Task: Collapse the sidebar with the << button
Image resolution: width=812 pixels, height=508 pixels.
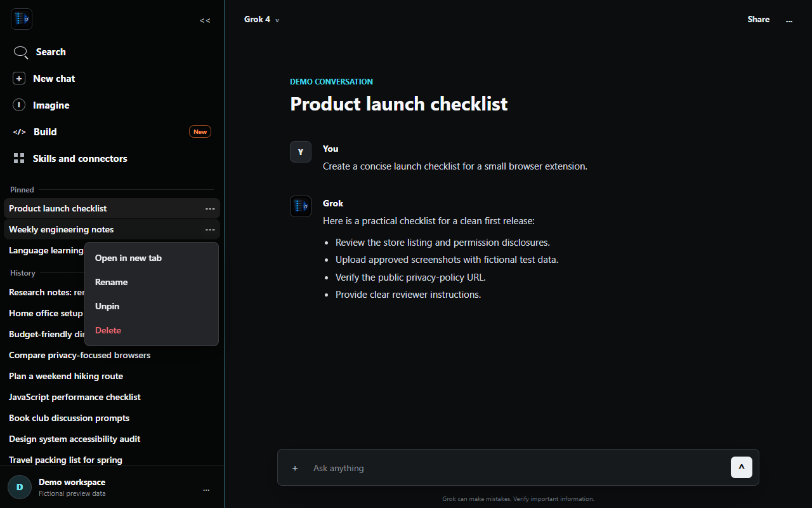Action: click(205, 20)
